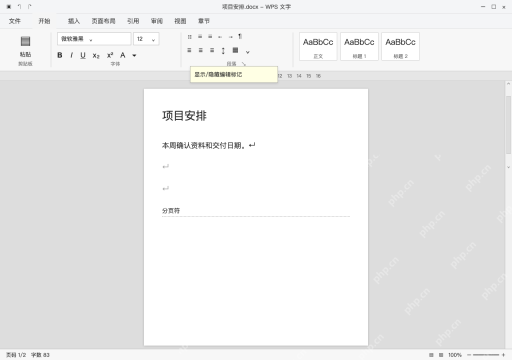Apply bold formatting with B
This screenshot has height=360, width=512.
[60, 55]
